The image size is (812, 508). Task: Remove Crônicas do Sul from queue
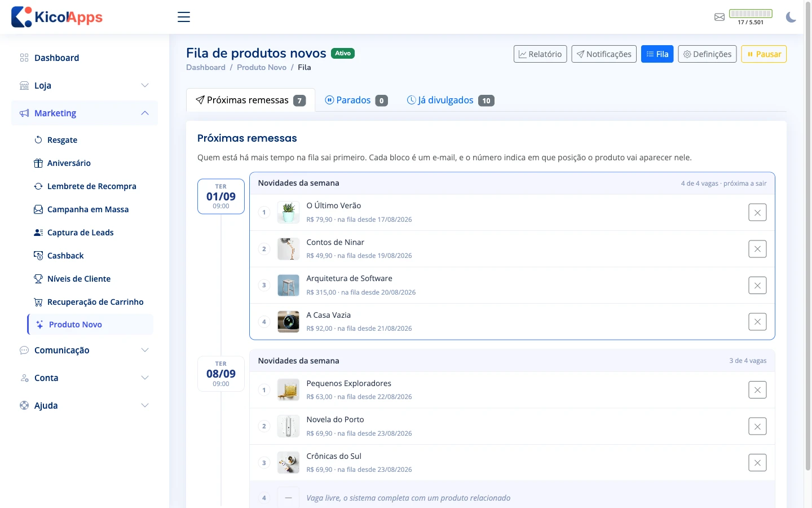[757, 463]
